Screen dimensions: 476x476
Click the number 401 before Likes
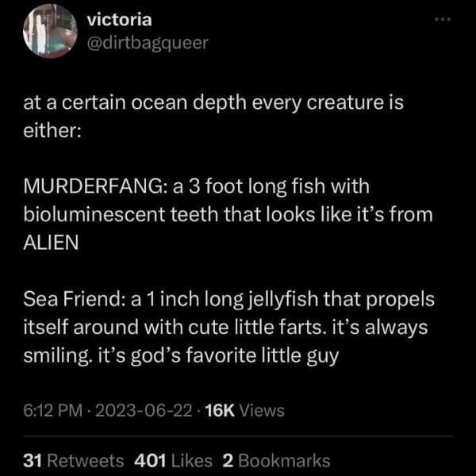150,460
